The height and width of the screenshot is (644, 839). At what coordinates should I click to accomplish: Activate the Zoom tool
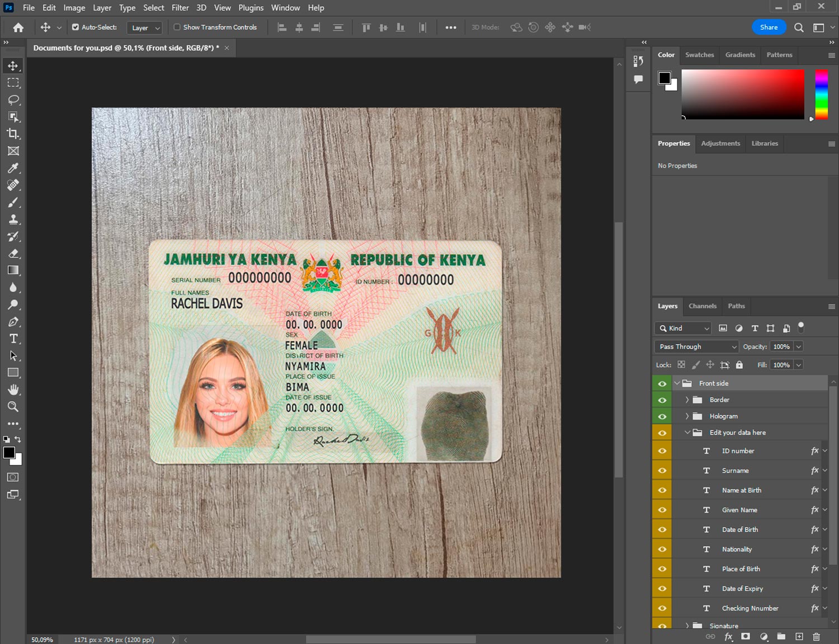pyautogui.click(x=13, y=407)
